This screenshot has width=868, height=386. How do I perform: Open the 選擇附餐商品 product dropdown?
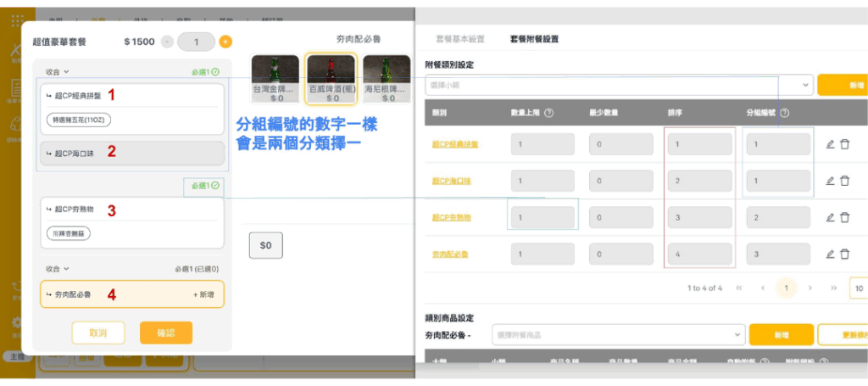coord(618,335)
